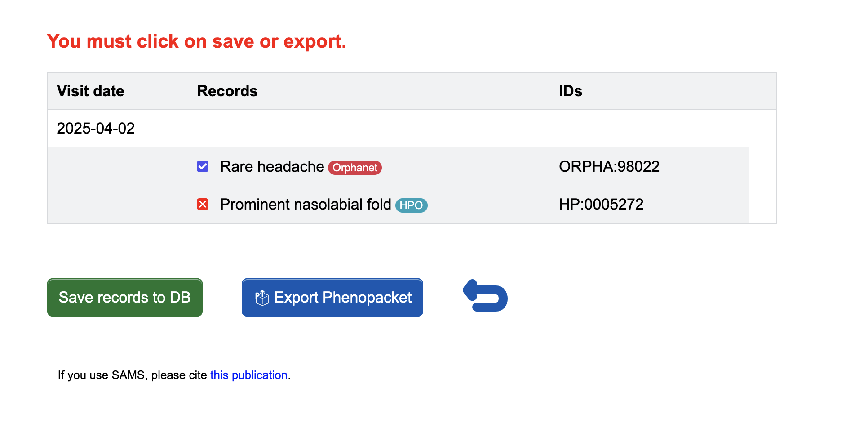
Task: Click the Orphanet badge
Action: pyautogui.click(x=355, y=168)
